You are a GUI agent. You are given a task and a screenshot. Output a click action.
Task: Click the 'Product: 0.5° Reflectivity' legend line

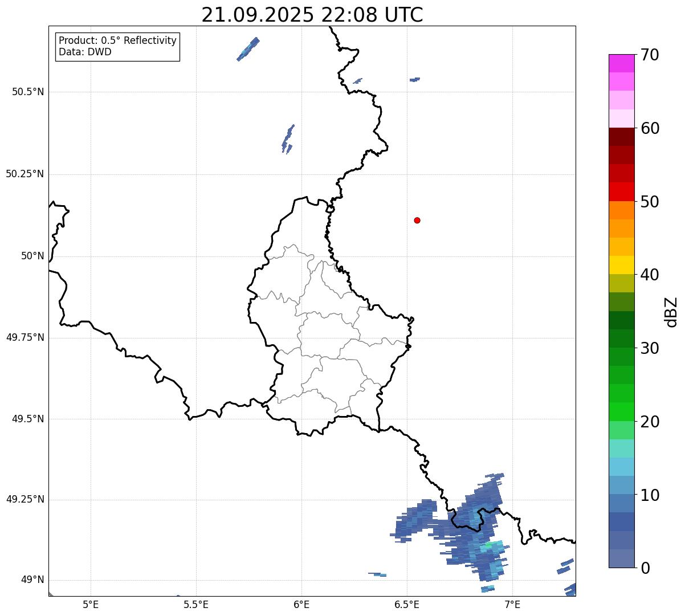(117, 40)
